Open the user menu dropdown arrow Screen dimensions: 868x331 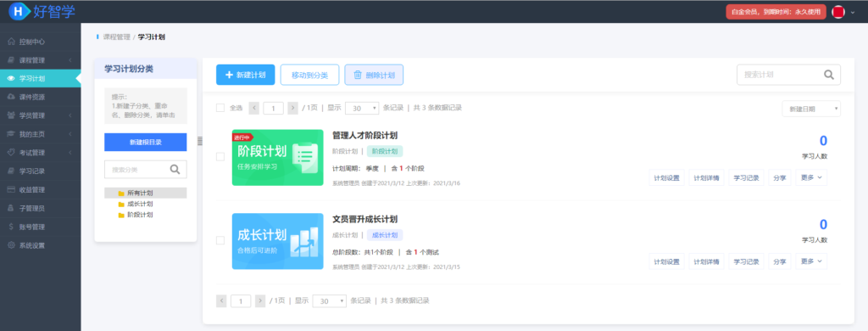[x=853, y=12]
